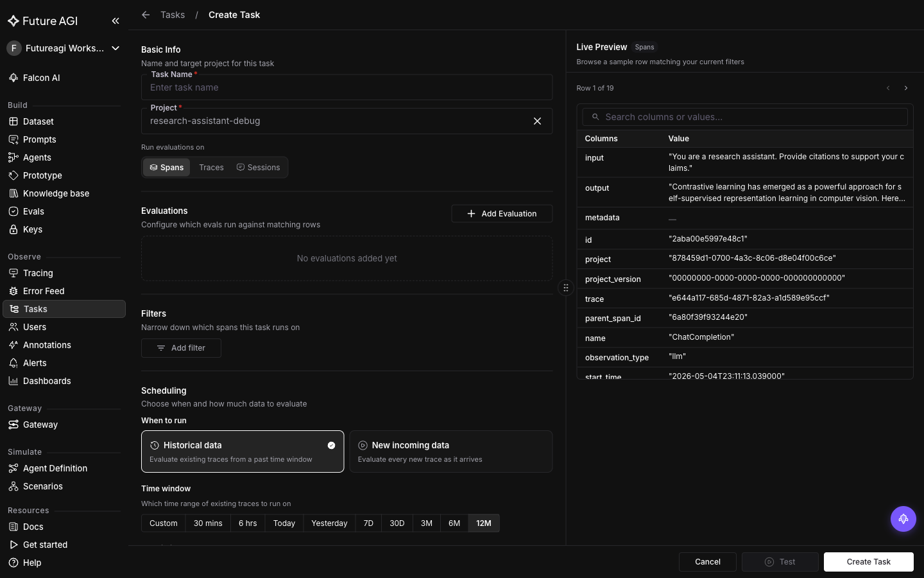Clear the selected project with X
The width and height of the screenshot is (924, 578).
[x=537, y=121]
